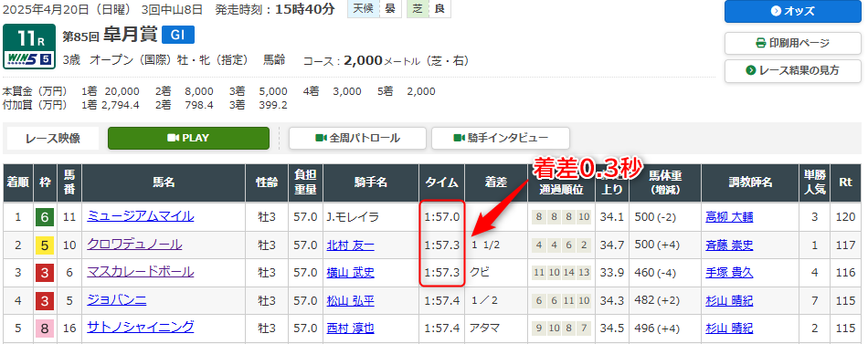
Task: Click the 馬体重(増減) column header
Action: [665, 183]
